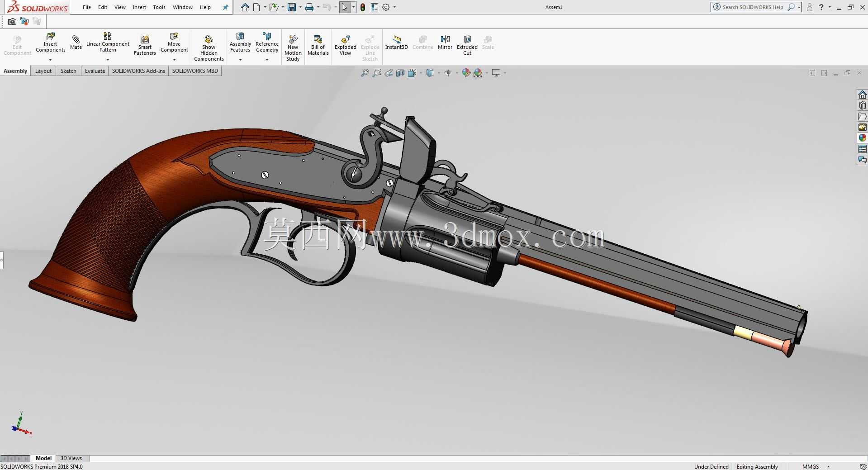Screen dimensions: 868x470
Task: Open Reference Geometry tool
Action: pyautogui.click(x=267, y=43)
